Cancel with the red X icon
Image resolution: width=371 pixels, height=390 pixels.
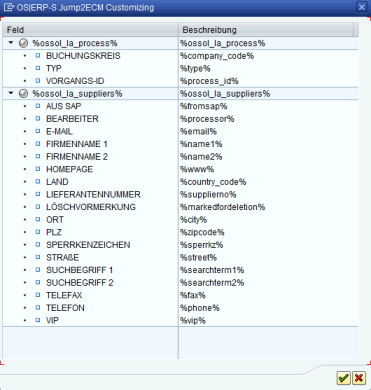click(359, 378)
